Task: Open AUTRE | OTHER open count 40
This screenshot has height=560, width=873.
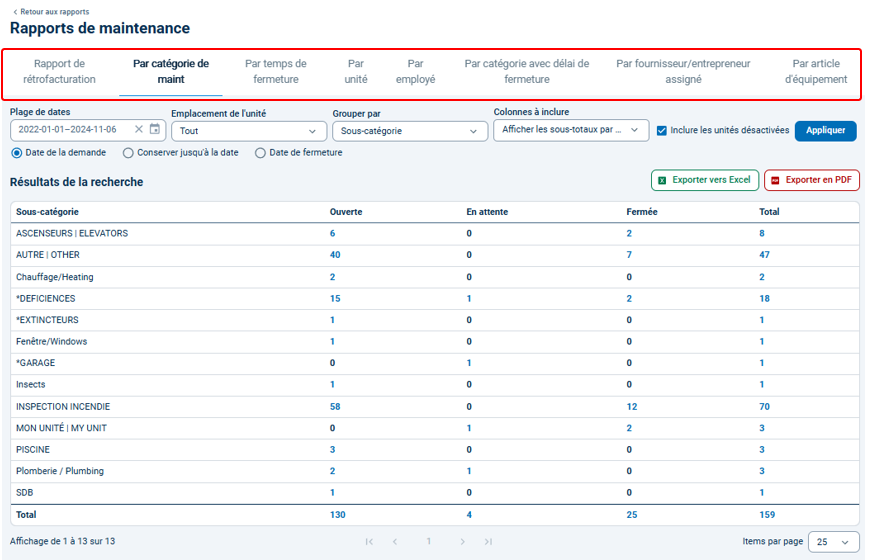Action: point(335,255)
